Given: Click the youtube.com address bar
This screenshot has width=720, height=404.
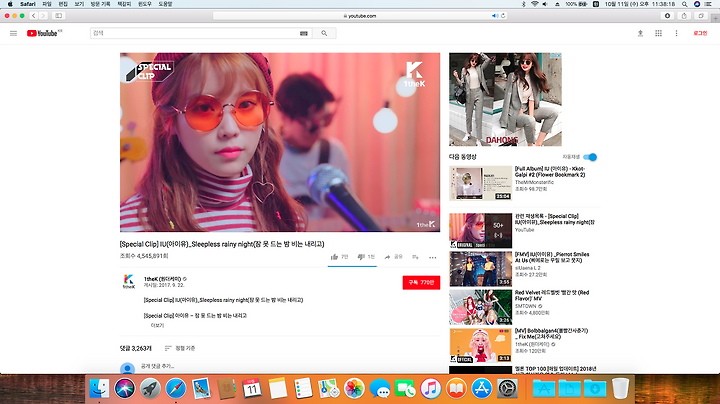Looking at the screenshot, I should 360,16.
